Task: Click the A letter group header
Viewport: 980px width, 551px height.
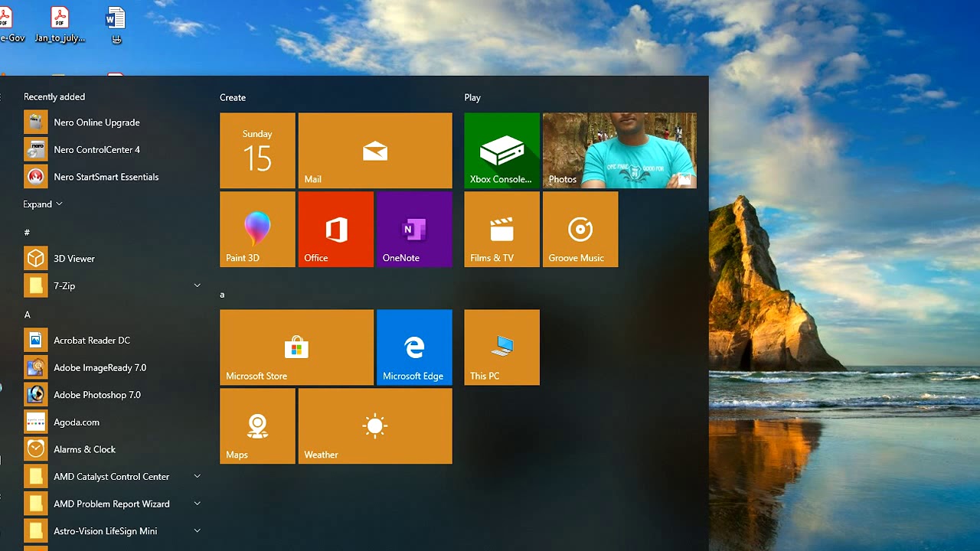Action: [x=27, y=315]
